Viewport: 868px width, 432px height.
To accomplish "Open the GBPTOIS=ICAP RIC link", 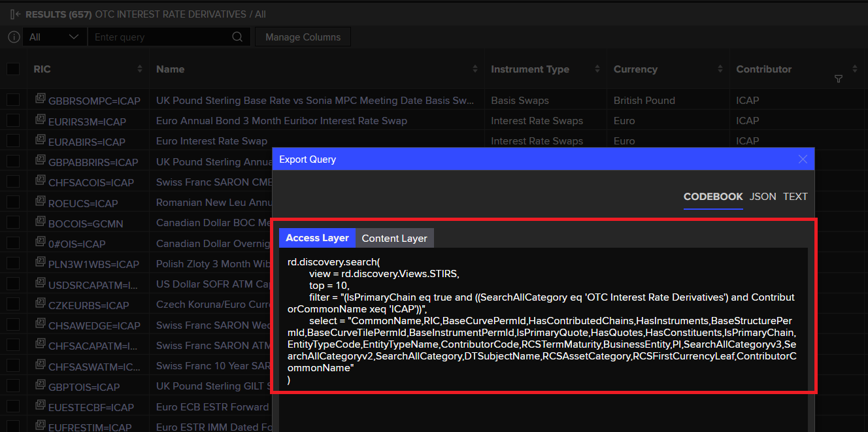I will click(84, 387).
